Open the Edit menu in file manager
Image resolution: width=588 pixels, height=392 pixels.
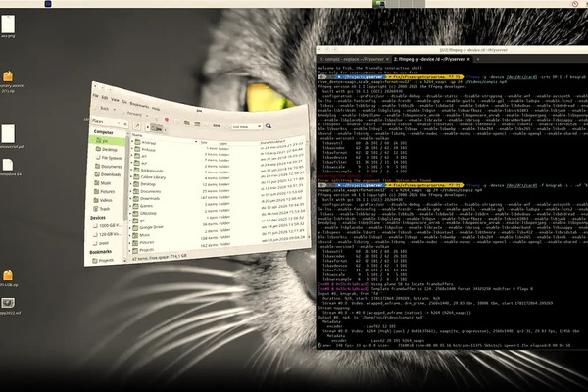tap(105, 98)
